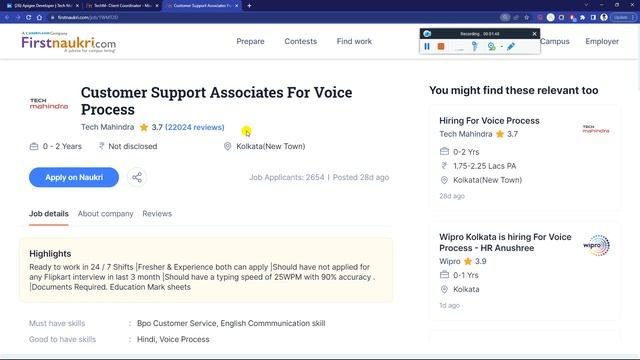Reload the browser page
640x360 pixels.
pos(29,18)
